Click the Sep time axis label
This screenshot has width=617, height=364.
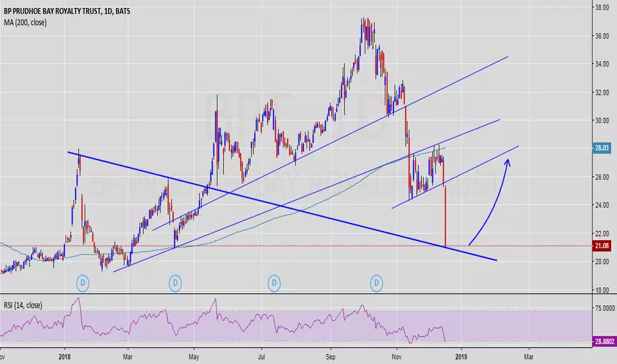(x=330, y=357)
